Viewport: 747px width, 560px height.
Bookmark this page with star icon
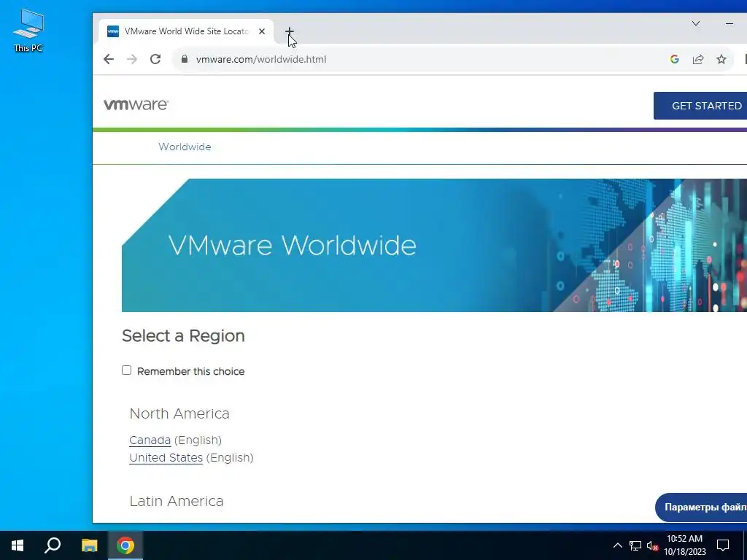[x=721, y=59]
